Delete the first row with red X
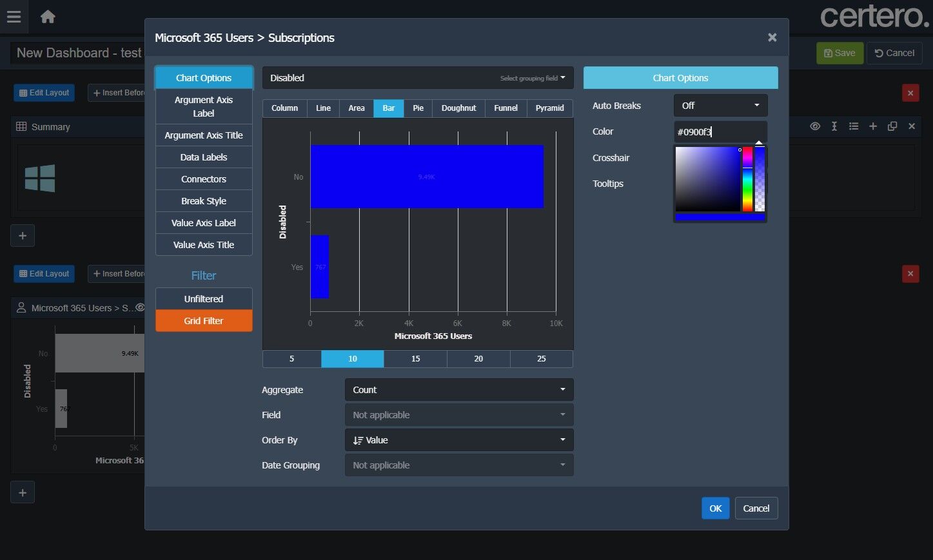Image resolution: width=933 pixels, height=560 pixels. click(x=910, y=93)
